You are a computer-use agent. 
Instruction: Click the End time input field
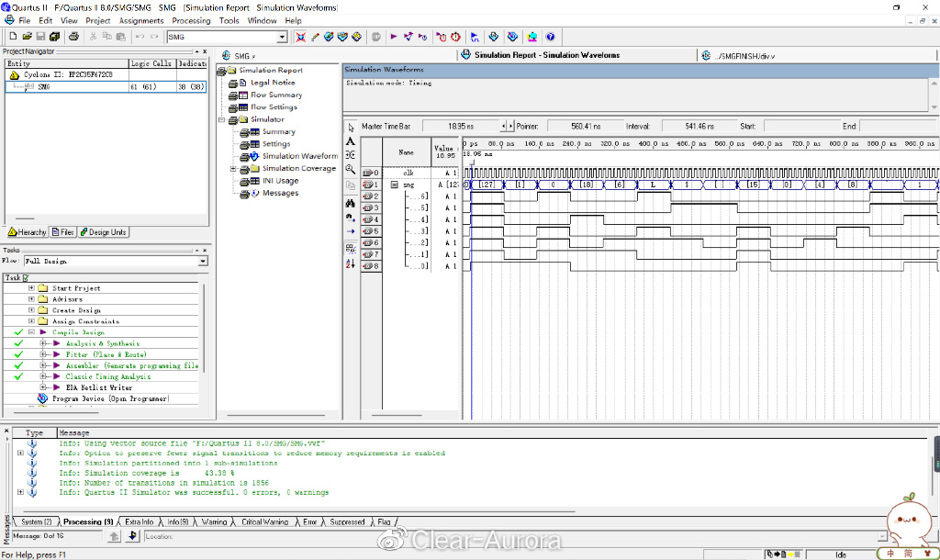tap(898, 127)
